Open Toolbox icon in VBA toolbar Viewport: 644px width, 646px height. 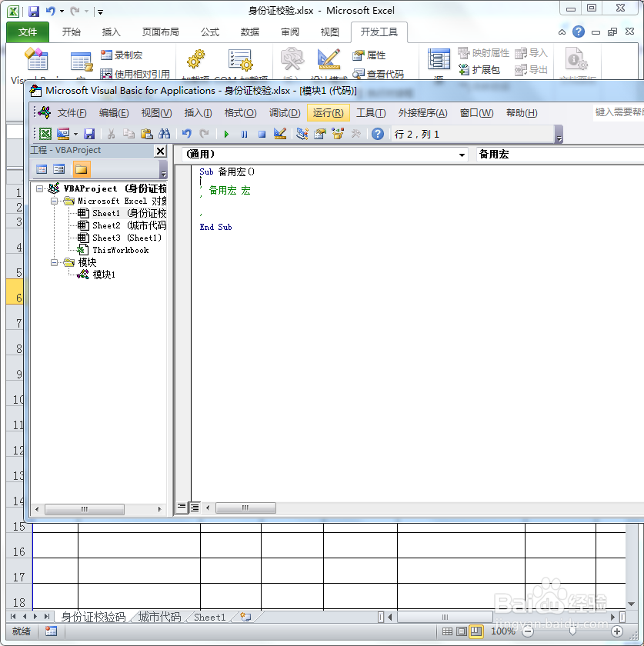pos(355,134)
